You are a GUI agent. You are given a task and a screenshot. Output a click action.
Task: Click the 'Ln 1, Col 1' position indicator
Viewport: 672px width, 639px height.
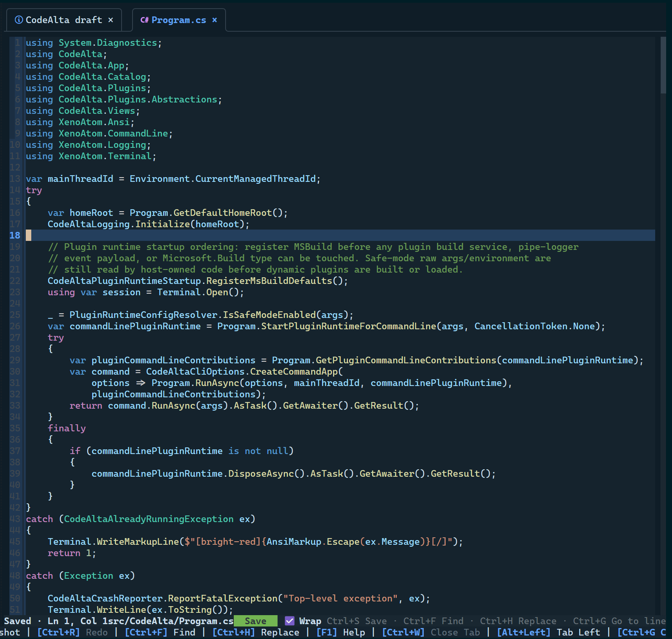(x=78, y=621)
